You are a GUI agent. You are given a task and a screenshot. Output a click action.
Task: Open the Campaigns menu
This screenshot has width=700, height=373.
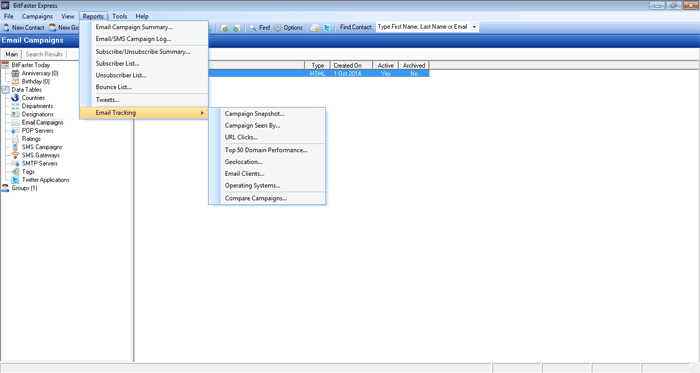tap(37, 16)
